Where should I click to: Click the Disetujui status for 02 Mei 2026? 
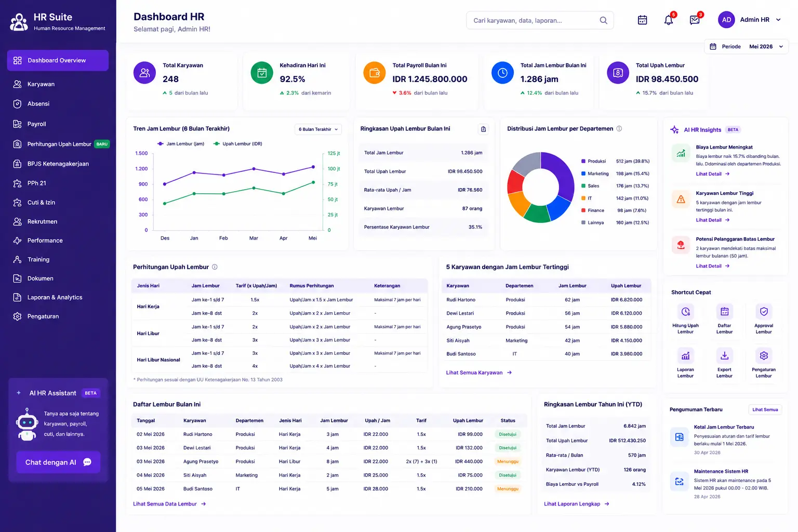tap(508, 434)
